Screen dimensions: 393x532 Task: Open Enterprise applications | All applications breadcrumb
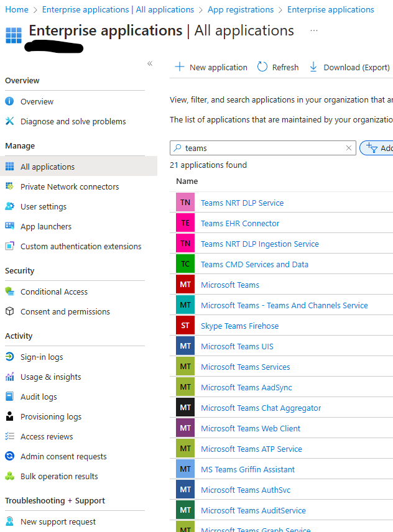point(118,9)
